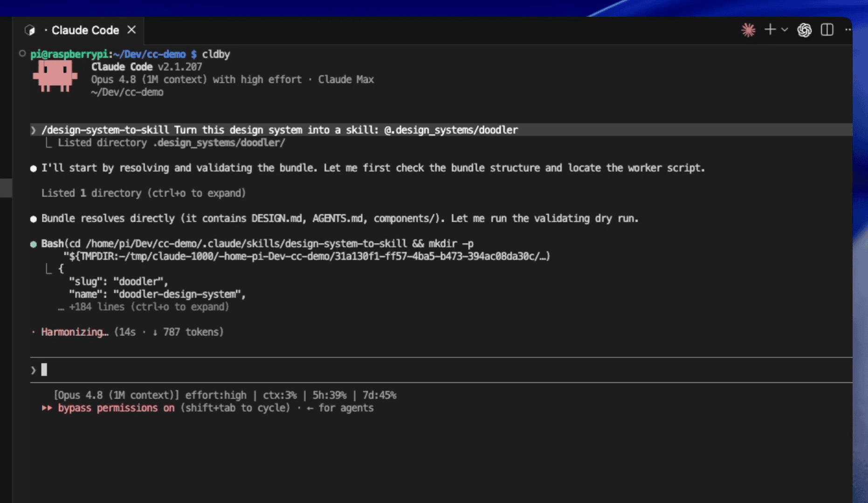Click the 'Harmonizing…' status indicator
The width and height of the screenshot is (868, 503).
coord(75,332)
